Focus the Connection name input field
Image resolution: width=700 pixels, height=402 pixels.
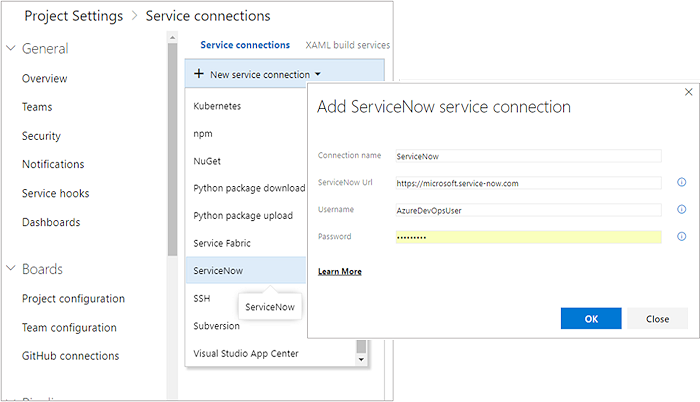point(528,156)
